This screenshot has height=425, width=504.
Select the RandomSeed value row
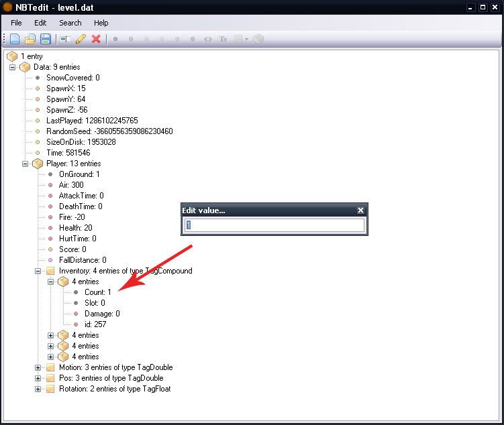109,131
